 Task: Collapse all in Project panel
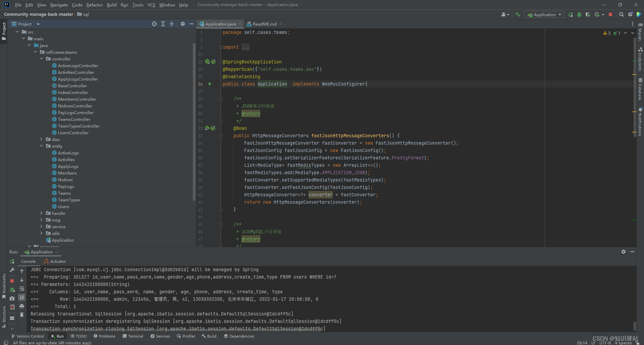point(172,24)
